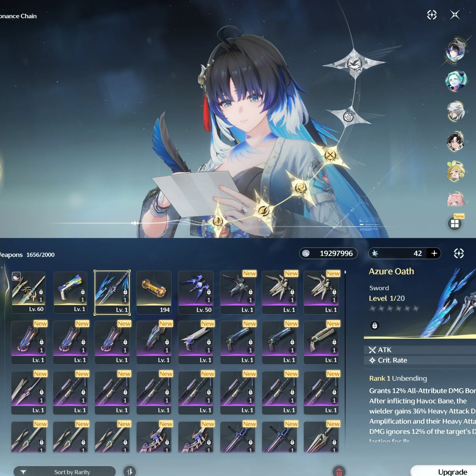Click the Rank 1 Unbending heading

[x=398, y=378]
